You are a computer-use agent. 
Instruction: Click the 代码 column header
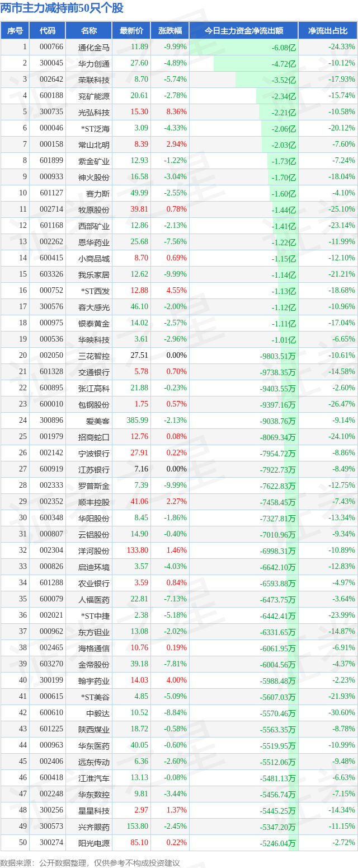click(x=48, y=30)
